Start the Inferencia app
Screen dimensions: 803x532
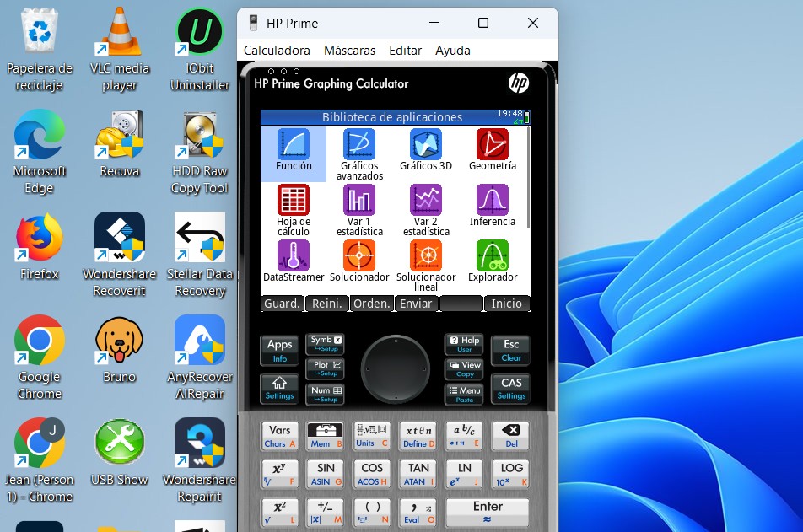point(493,202)
